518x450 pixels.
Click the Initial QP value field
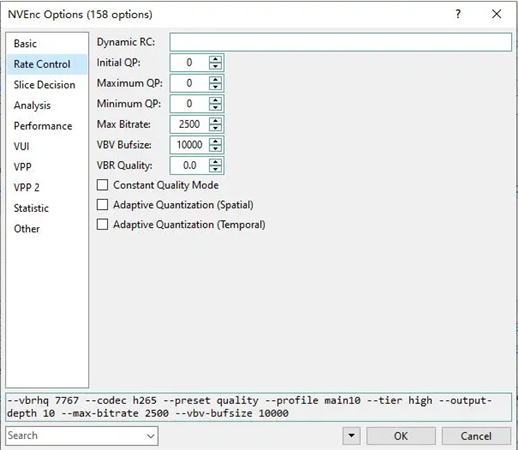point(189,63)
